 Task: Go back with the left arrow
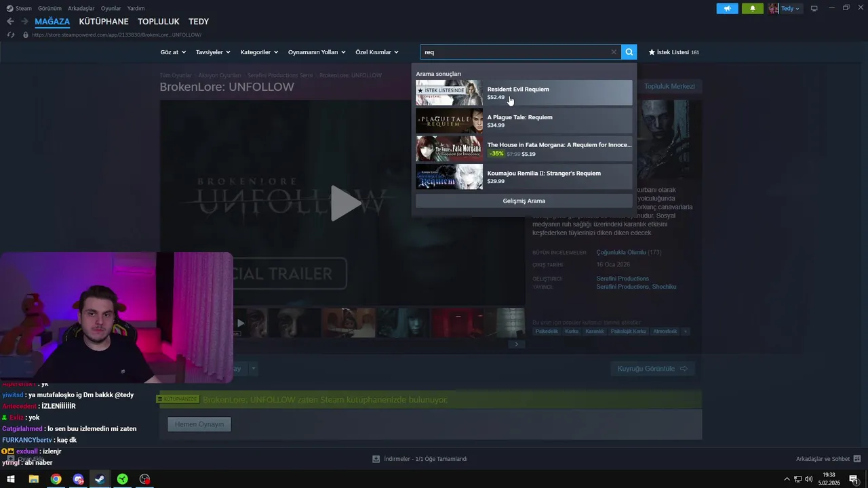10,22
